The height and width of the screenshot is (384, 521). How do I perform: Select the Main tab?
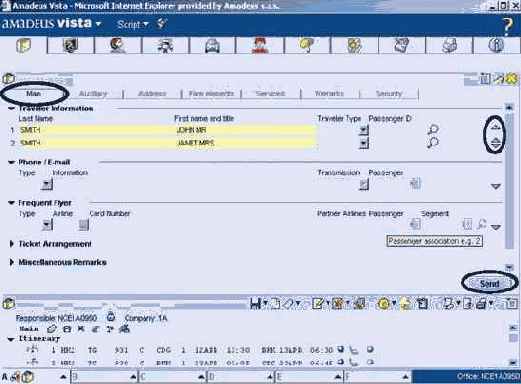click(33, 93)
